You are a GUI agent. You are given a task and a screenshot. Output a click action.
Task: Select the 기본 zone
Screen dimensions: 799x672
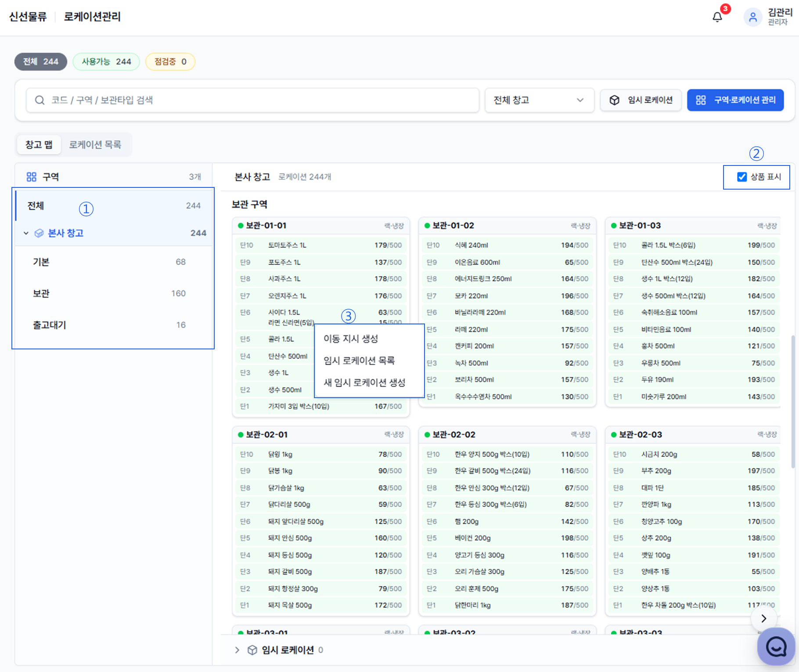(114, 262)
